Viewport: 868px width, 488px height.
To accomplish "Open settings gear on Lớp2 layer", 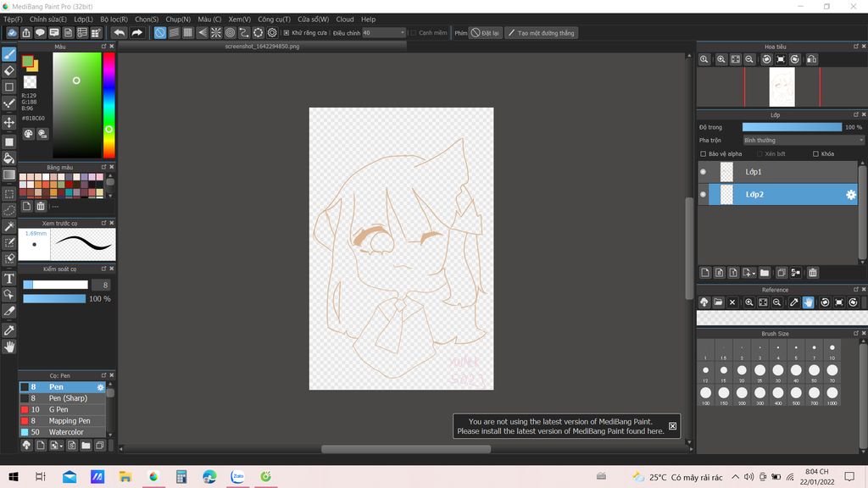I will (851, 194).
